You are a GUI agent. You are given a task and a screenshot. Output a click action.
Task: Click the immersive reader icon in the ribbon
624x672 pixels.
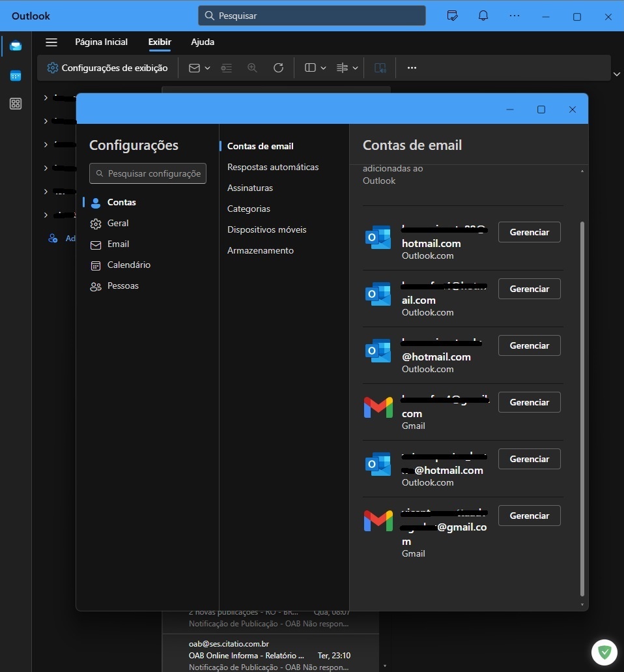[x=380, y=68]
